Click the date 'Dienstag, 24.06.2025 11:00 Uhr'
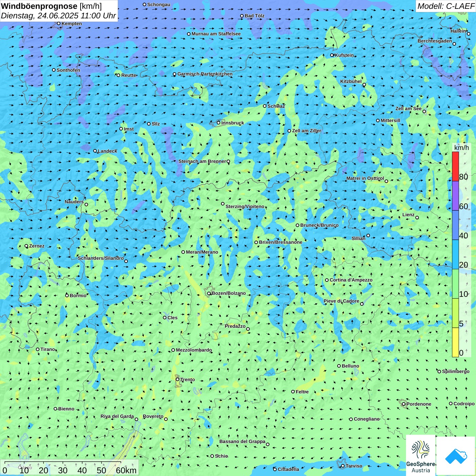Image resolution: width=476 pixels, height=476 pixels. 58,16
